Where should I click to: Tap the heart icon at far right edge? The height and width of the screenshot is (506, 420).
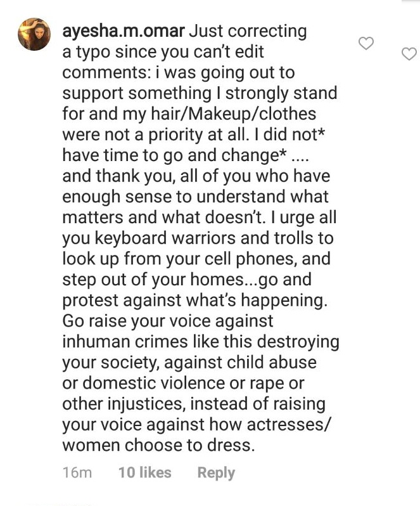[x=409, y=53]
